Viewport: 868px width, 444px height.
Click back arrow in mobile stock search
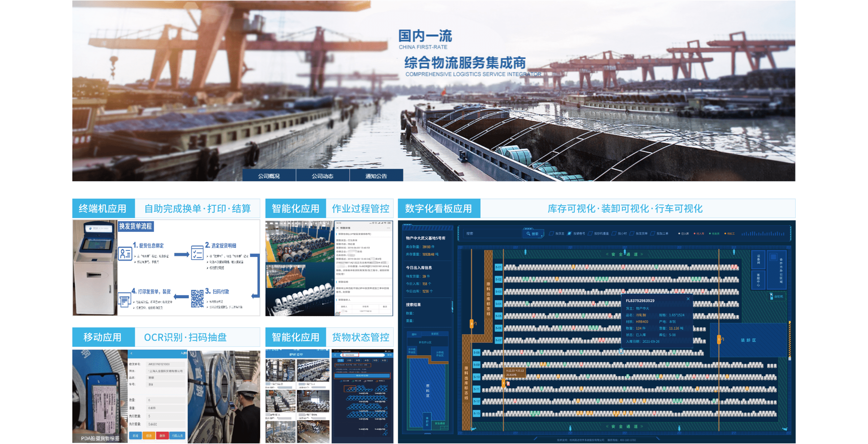click(x=335, y=355)
